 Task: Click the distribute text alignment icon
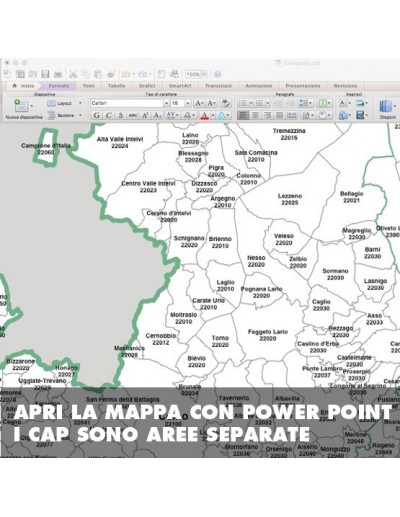coord(292,115)
